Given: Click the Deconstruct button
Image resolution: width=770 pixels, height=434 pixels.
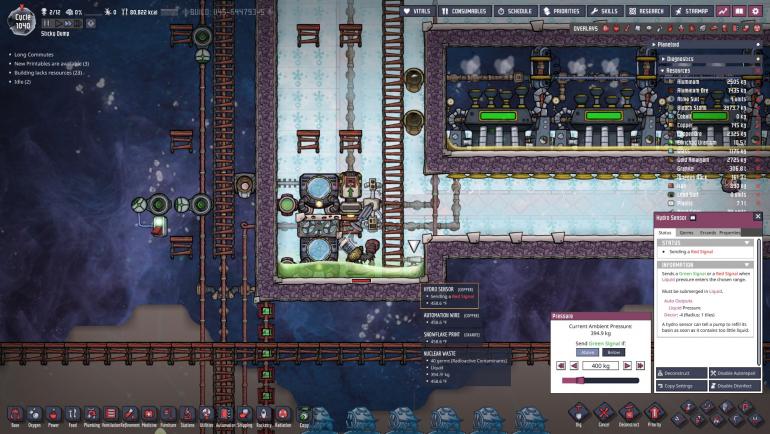Looking at the screenshot, I should click(681, 372).
